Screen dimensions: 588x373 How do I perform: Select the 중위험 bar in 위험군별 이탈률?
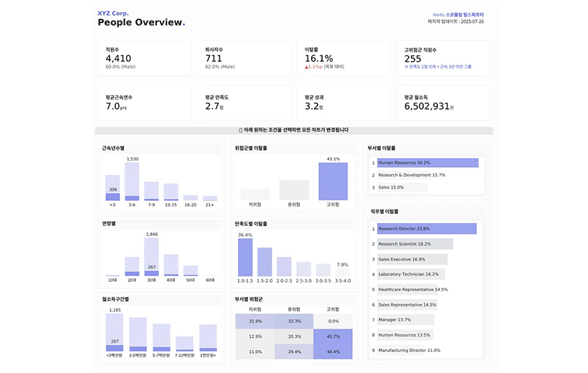tap(294, 190)
